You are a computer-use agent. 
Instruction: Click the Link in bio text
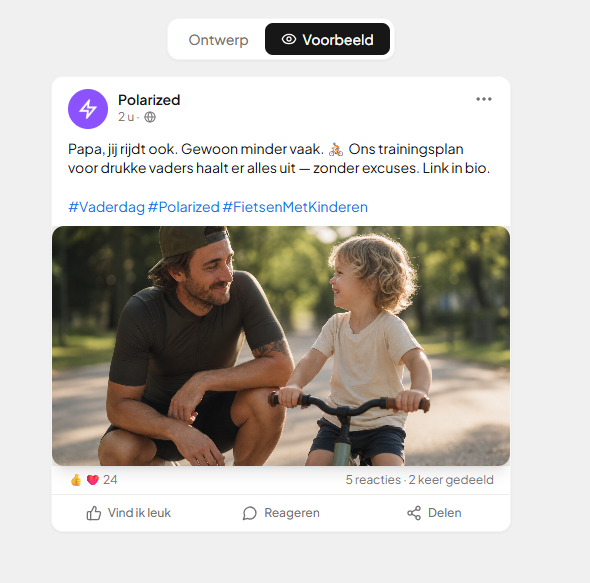456,168
